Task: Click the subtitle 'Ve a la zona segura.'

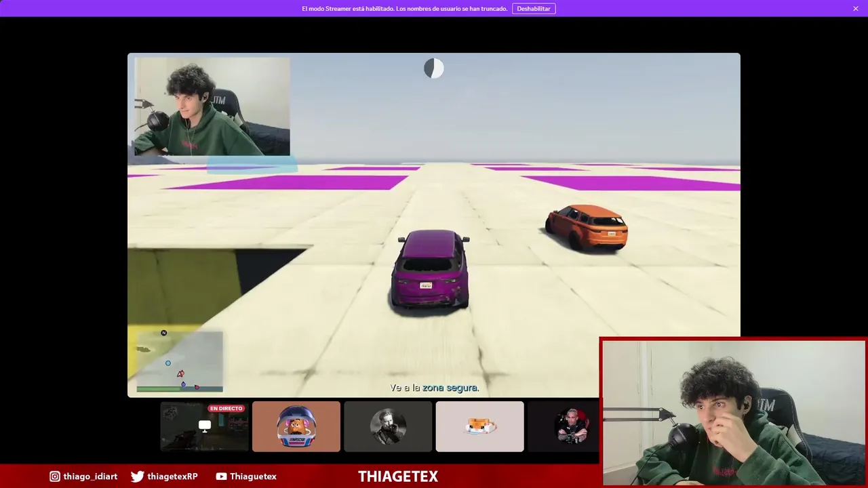Action: pyautogui.click(x=434, y=388)
